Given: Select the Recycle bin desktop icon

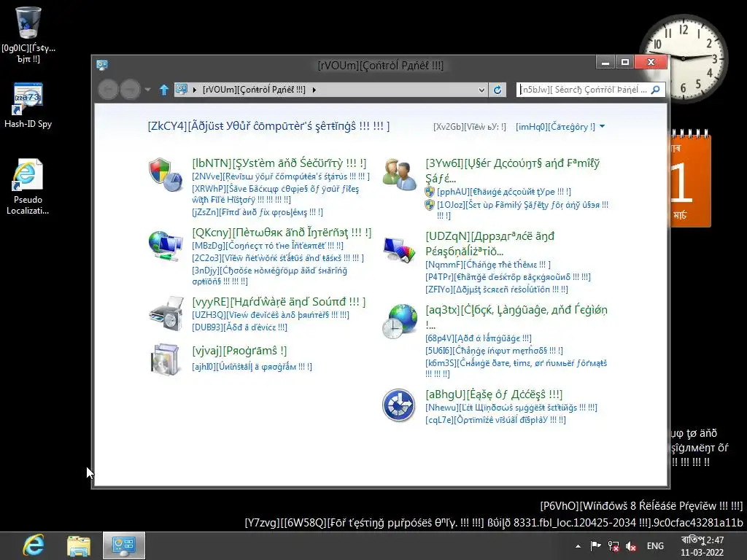Looking at the screenshot, I should point(28,35).
